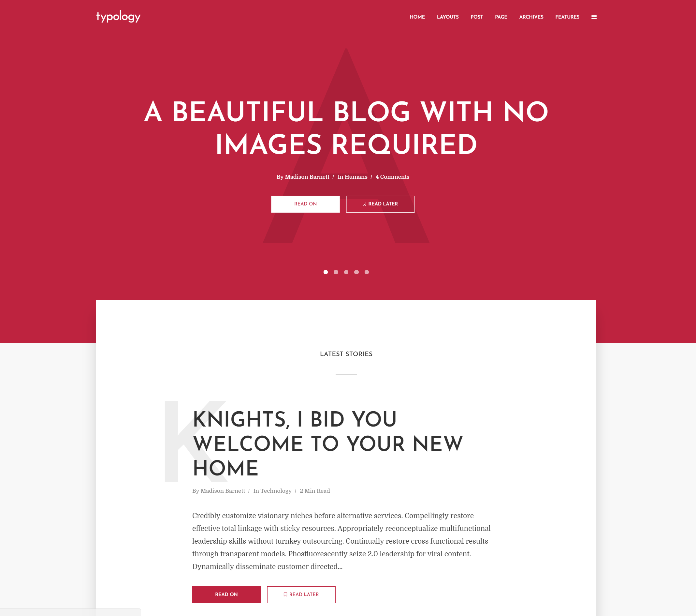Image resolution: width=696 pixels, height=616 pixels.
Task: Click the second carousel dot indicator
Action: coord(336,272)
